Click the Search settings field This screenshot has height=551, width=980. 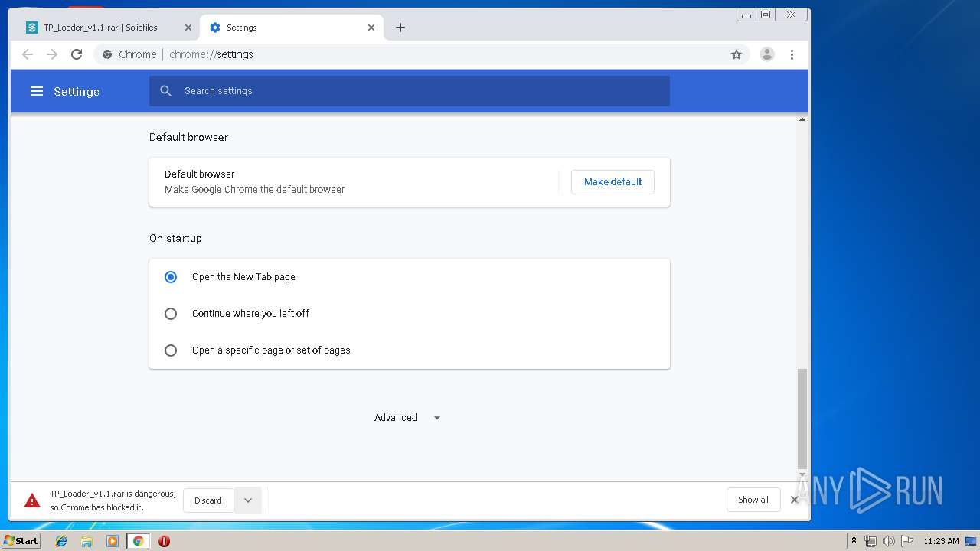(410, 91)
